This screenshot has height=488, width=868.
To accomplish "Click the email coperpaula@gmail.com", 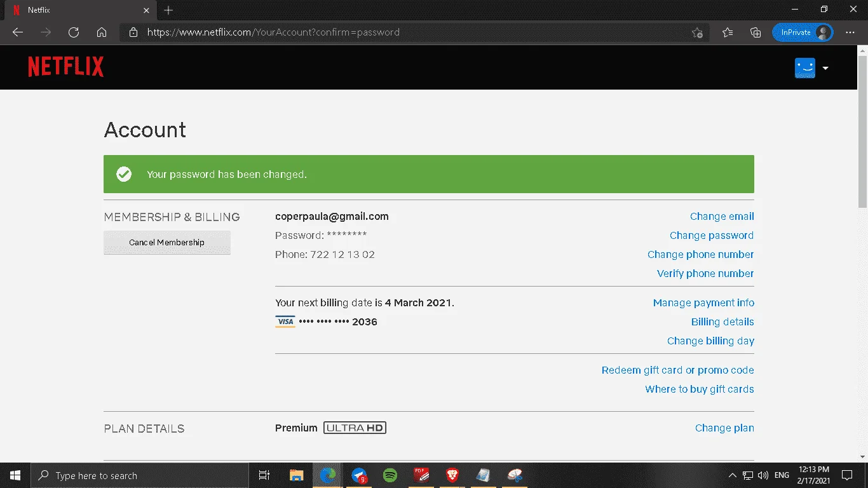I will [332, 217].
